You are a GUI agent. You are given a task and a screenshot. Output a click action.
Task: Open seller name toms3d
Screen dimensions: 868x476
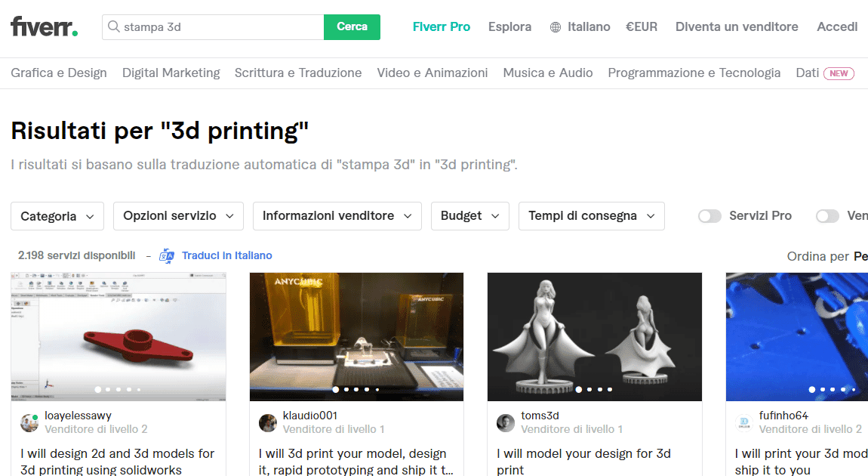click(540, 416)
